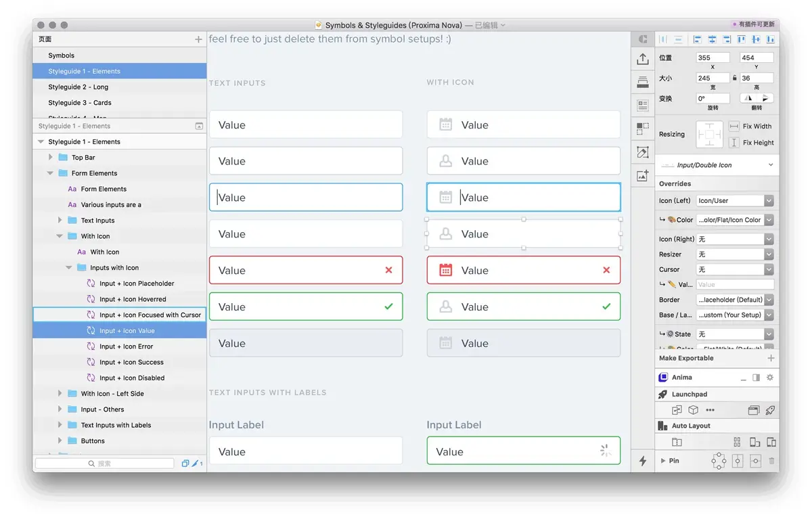The image size is (812, 519).
Task: Expand the Text Inputs folder
Action: tap(60, 221)
